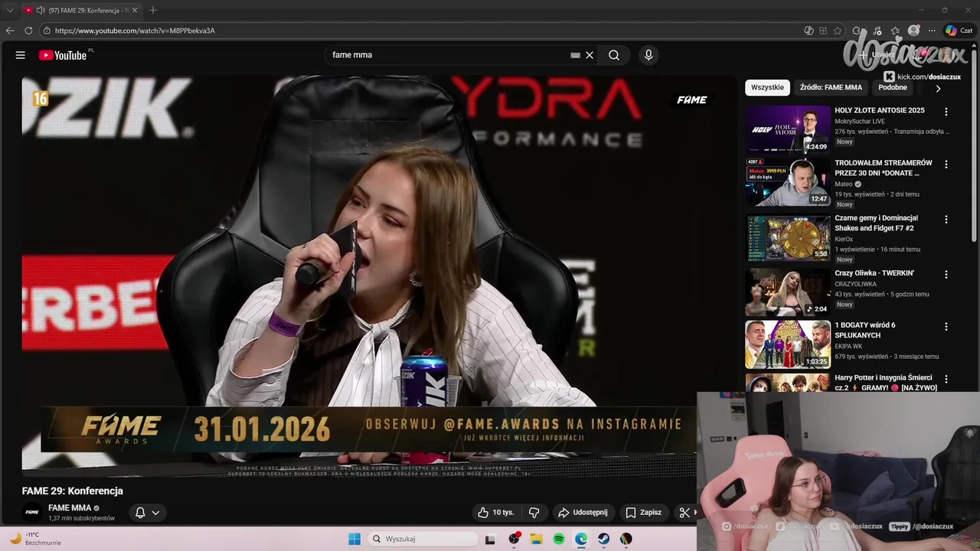980x551 pixels.
Task: Click the address bar URL
Action: (135, 31)
